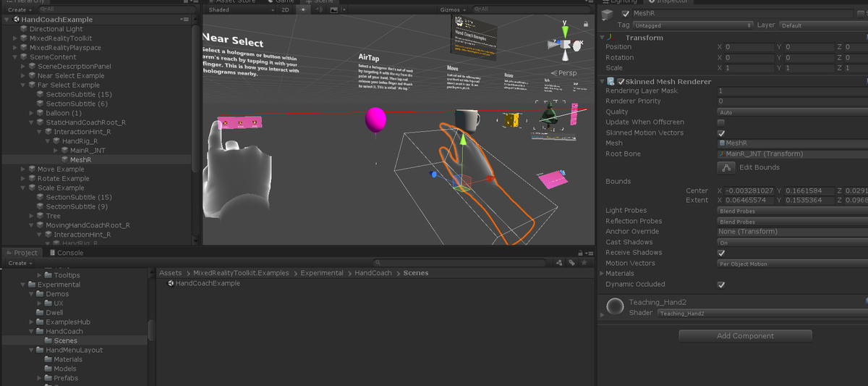The image size is (868, 386).
Task: Open the Untagged tag dropdown
Action: tap(692, 25)
